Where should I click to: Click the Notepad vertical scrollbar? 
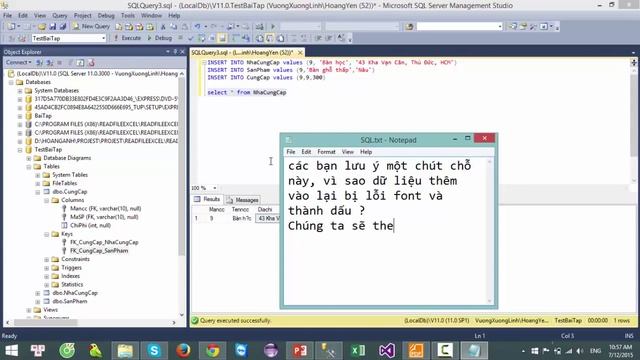tap(490, 231)
